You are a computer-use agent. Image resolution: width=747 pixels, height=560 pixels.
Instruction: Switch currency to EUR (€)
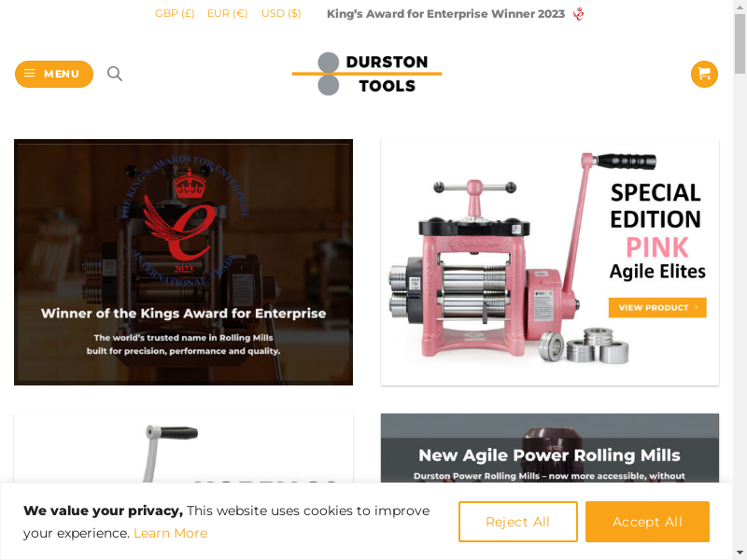(227, 13)
